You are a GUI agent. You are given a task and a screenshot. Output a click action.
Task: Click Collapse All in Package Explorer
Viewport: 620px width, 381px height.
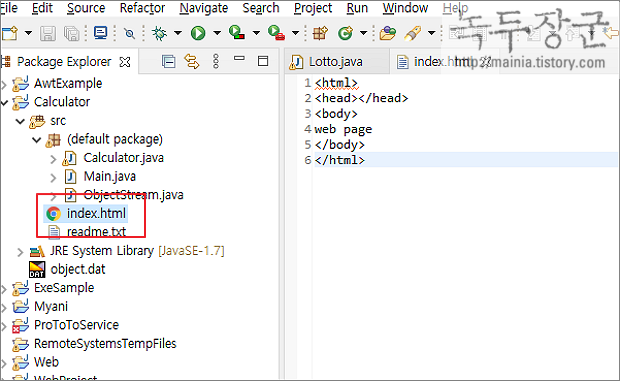(x=168, y=61)
